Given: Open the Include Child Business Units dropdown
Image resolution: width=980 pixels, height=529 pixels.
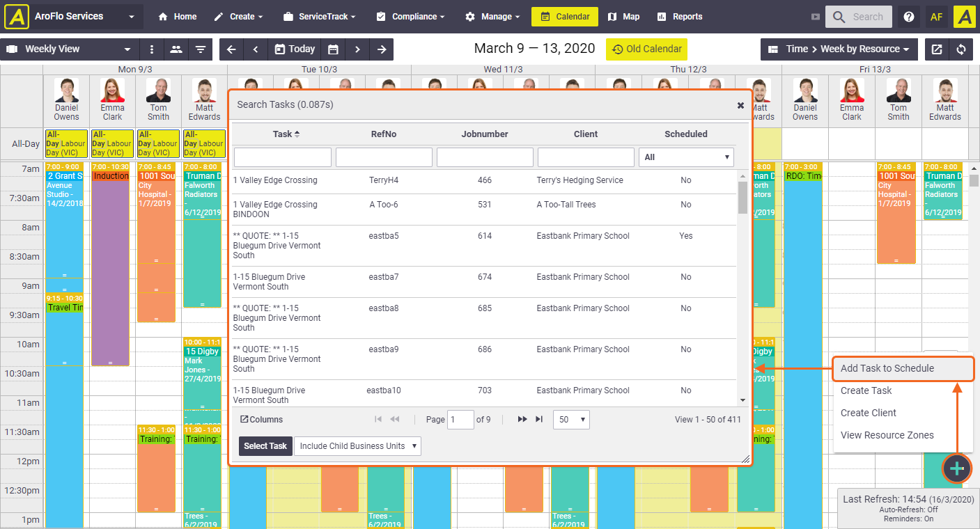Looking at the screenshot, I should pos(357,446).
